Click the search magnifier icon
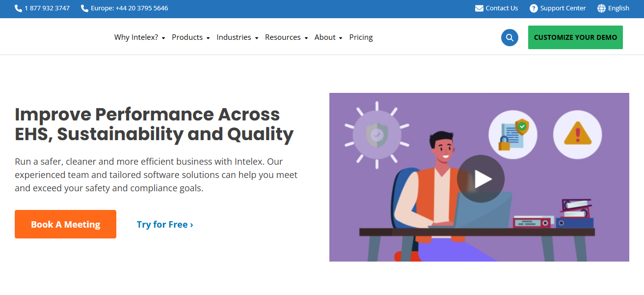The image size is (644, 295). point(510,37)
